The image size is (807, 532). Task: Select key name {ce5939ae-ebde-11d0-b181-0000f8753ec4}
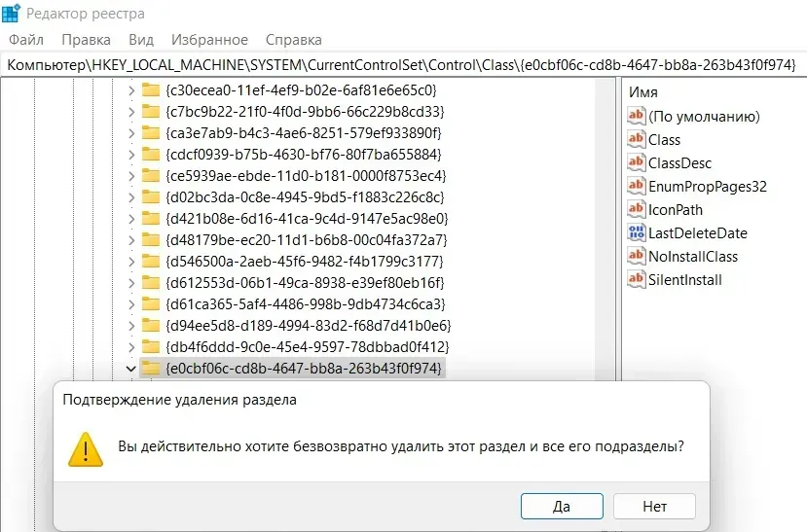(x=306, y=176)
